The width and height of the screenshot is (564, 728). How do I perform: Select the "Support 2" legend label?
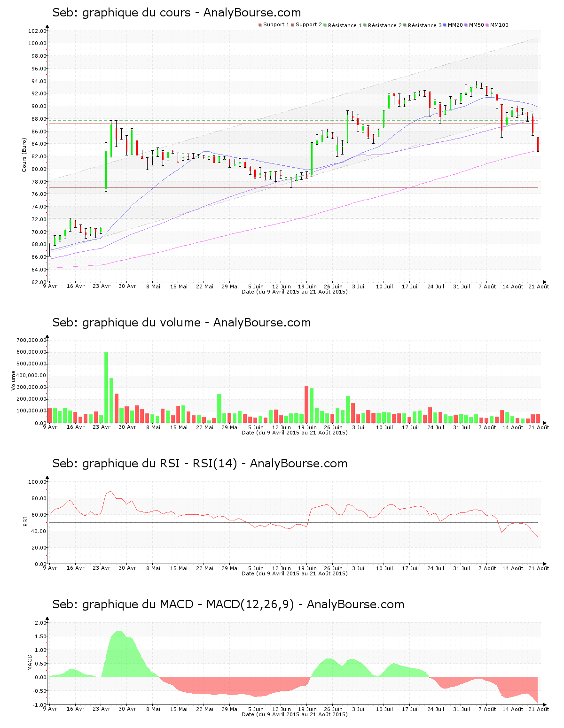(309, 25)
